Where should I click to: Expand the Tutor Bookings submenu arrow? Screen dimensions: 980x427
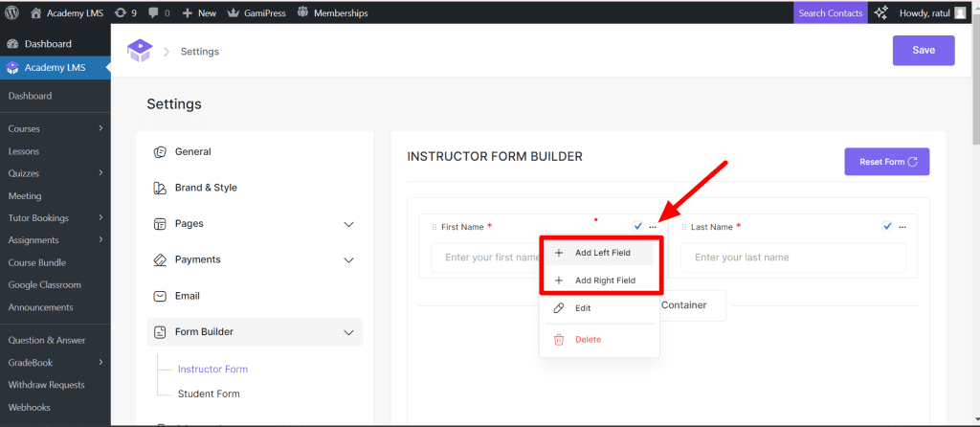click(x=100, y=217)
